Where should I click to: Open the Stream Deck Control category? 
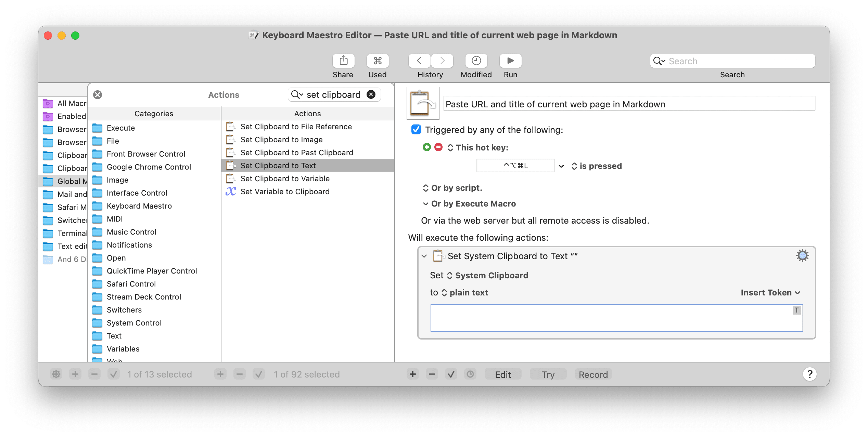point(154,297)
